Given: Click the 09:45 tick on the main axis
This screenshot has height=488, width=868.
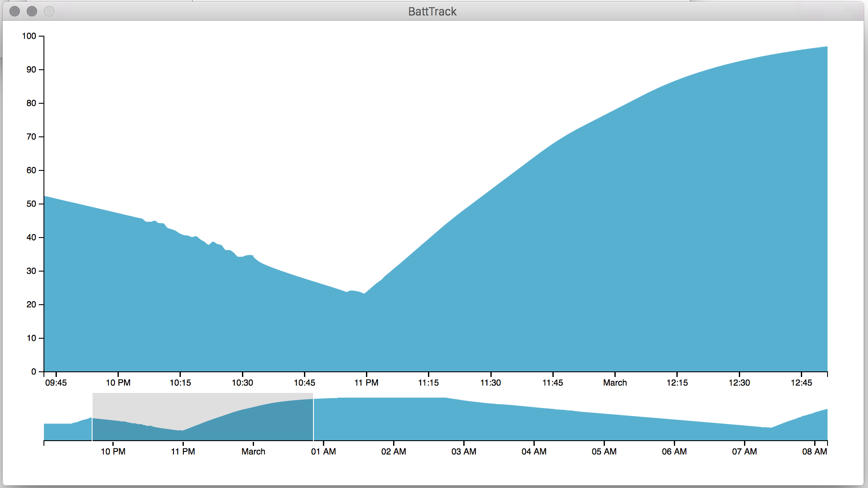Looking at the screenshot, I should (x=56, y=382).
